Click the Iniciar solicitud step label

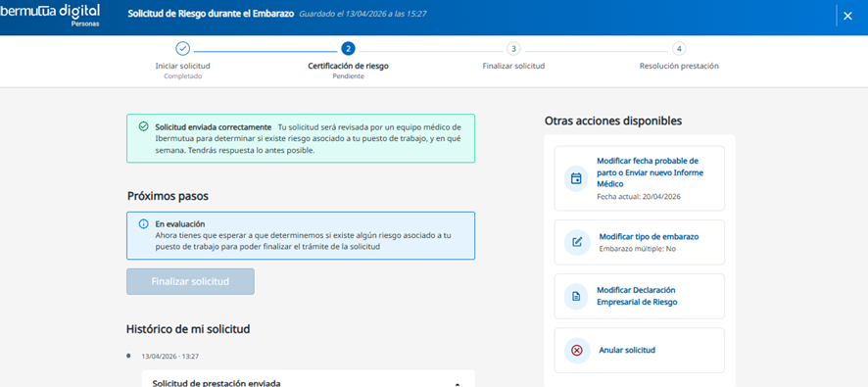[x=182, y=66]
